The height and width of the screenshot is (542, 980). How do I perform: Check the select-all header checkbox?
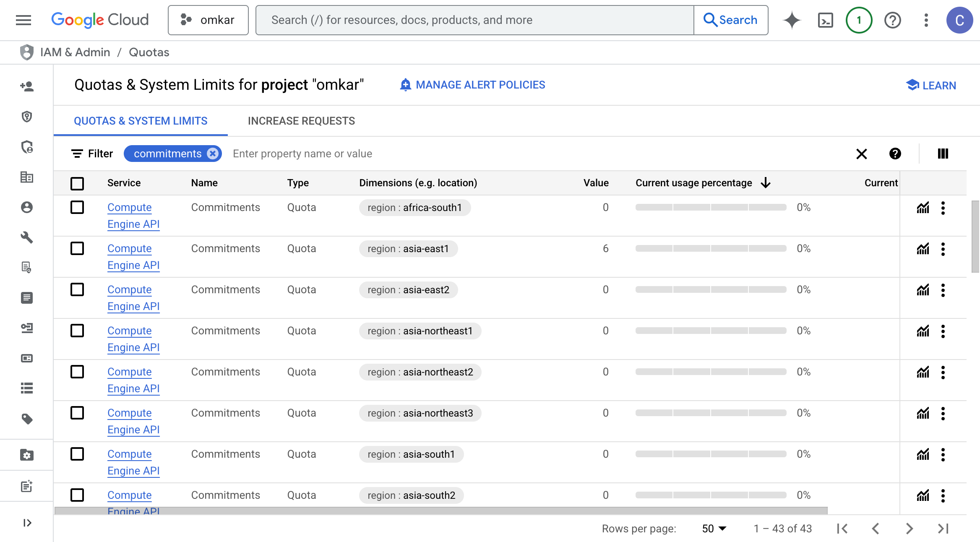click(77, 183)
